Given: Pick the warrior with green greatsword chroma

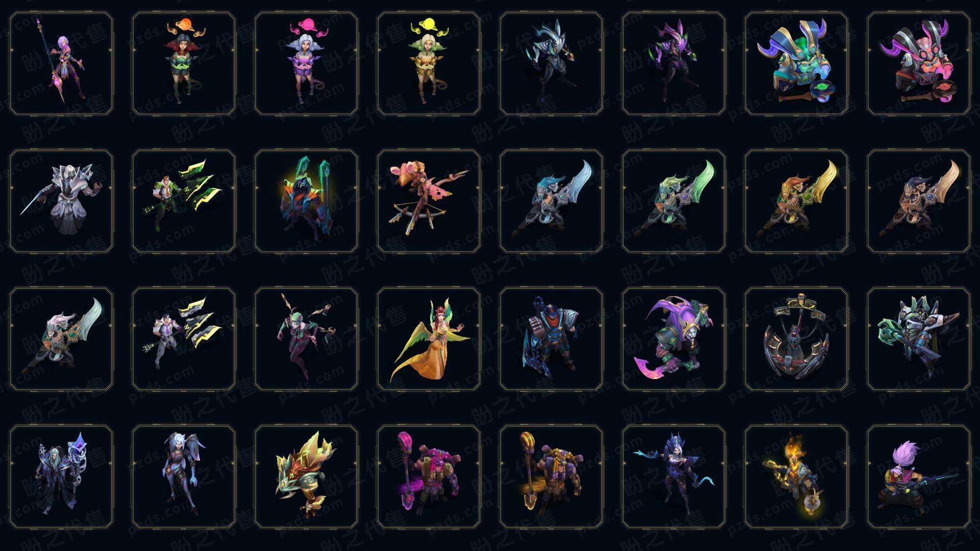Looking at the screenshot, I should 674,201.
